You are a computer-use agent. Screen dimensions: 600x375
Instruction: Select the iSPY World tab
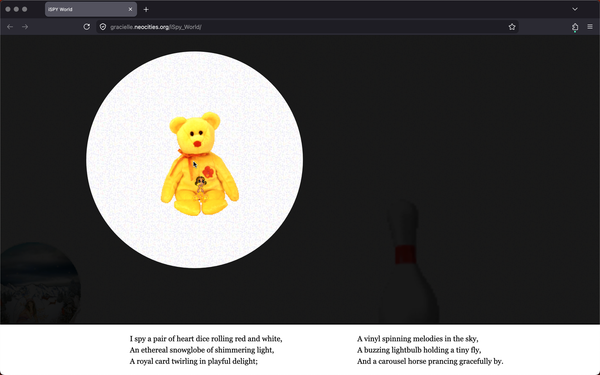click(x=91, y=9)
